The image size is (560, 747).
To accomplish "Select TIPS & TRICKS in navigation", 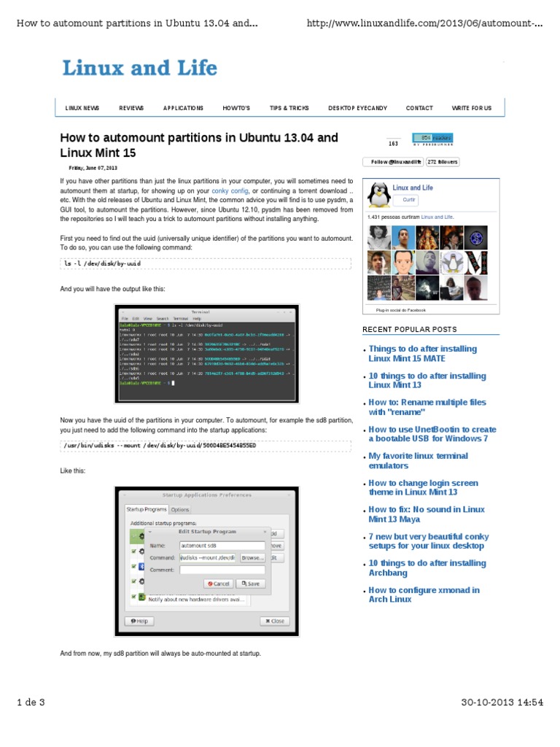I will 289,108.
